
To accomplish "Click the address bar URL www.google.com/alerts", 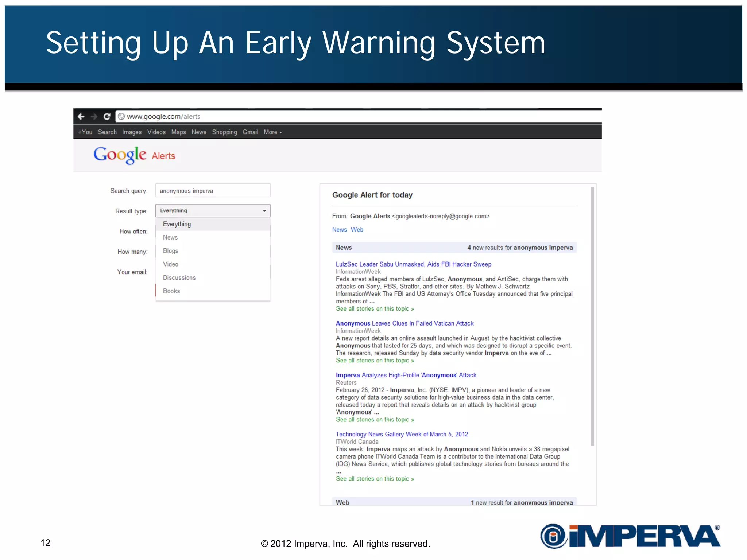I will click(163, 116).
